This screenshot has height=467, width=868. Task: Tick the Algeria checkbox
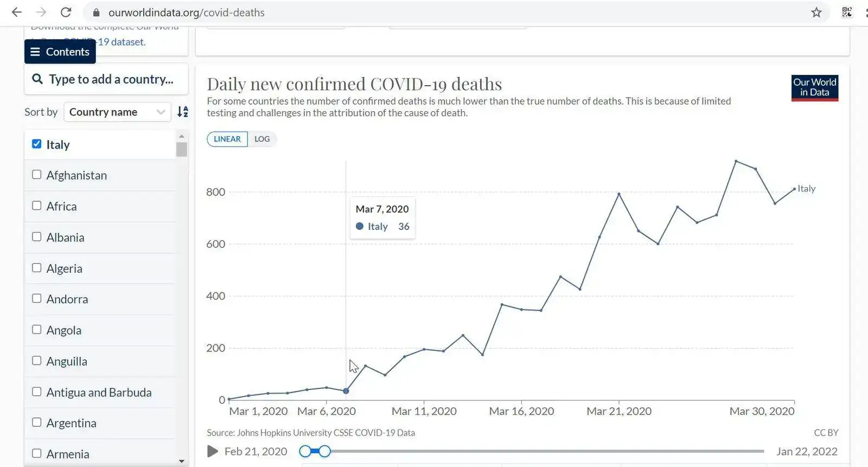point(37,268)
